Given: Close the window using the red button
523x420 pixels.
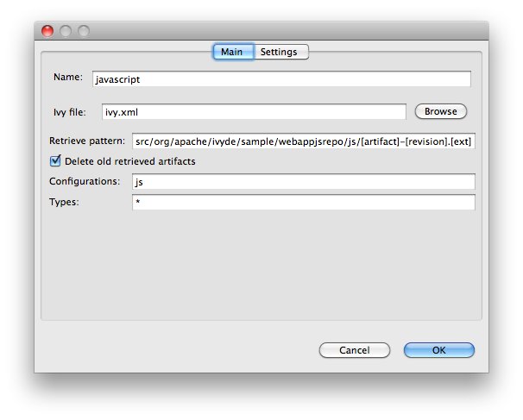Looking at the screenshot, I should (x=47, y=31).
